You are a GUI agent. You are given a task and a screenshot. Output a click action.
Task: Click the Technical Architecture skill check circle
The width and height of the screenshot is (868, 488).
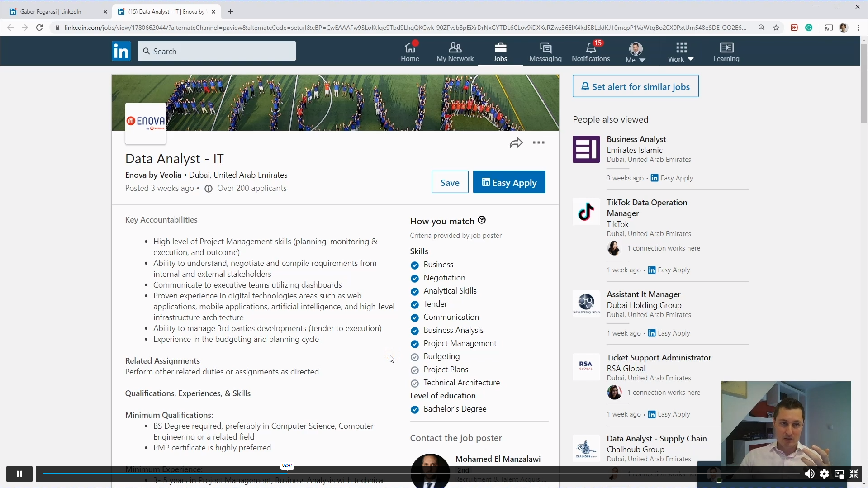click(x=414, y=383)
